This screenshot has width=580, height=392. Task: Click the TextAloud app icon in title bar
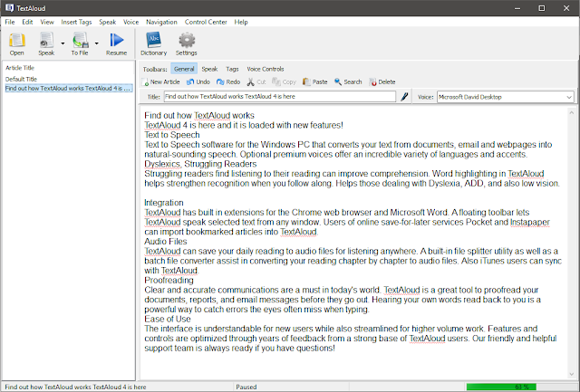pos(9,8)
